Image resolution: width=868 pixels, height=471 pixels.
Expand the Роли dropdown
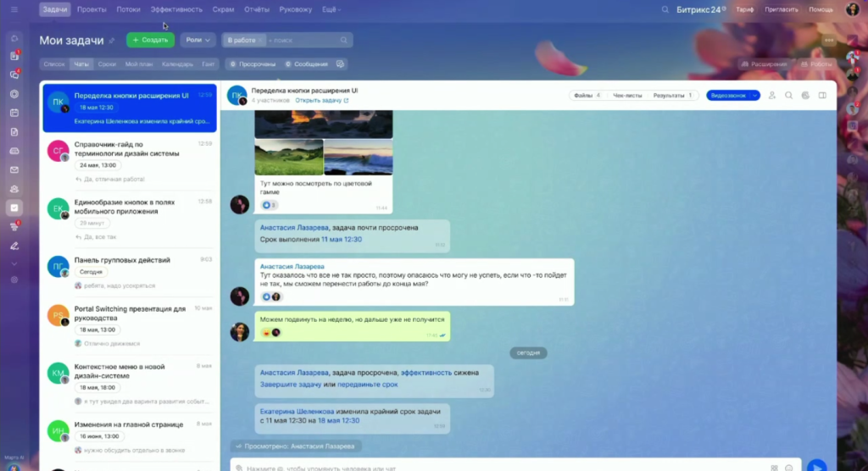tap(198, 40)
